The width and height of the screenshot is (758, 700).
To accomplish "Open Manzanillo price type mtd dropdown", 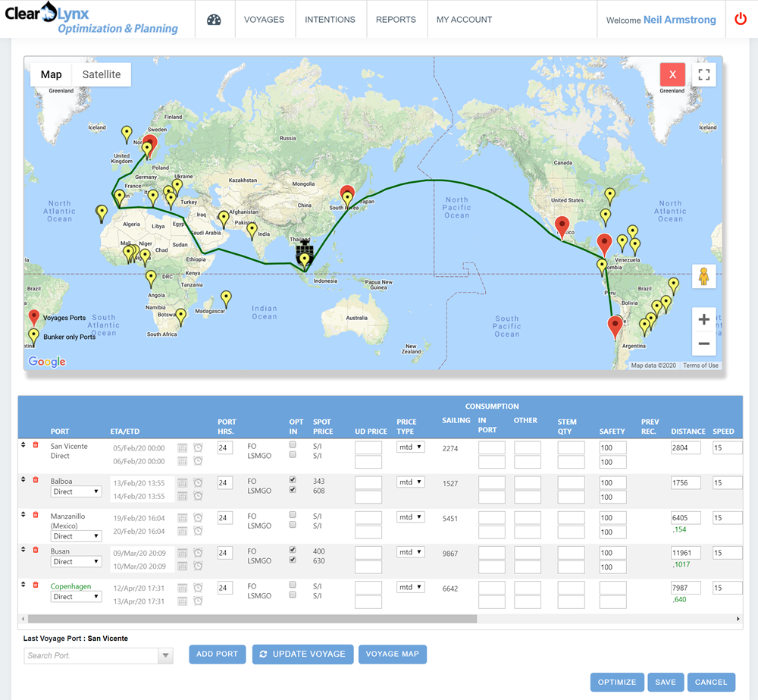I will point(410,517).
